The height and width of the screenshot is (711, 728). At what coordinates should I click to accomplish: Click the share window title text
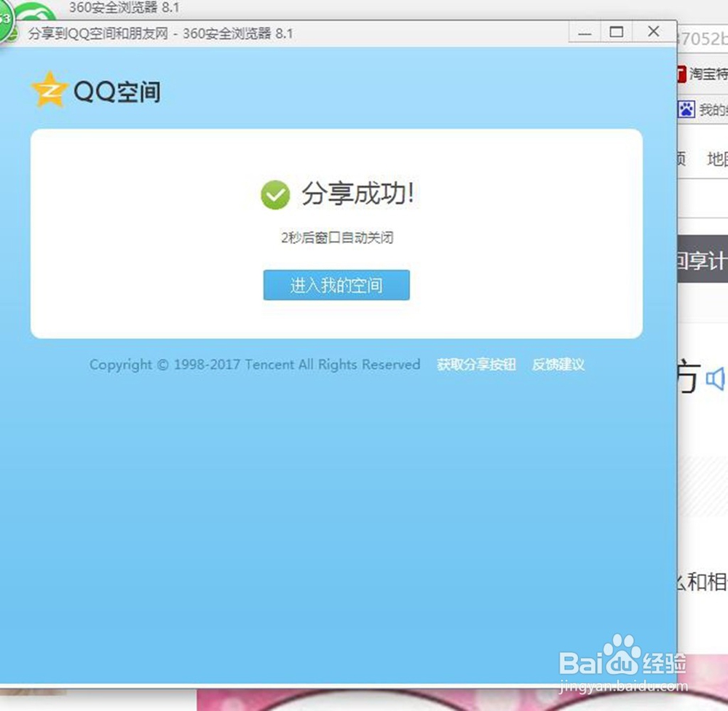pyautogui.click(x=161, y=33)
